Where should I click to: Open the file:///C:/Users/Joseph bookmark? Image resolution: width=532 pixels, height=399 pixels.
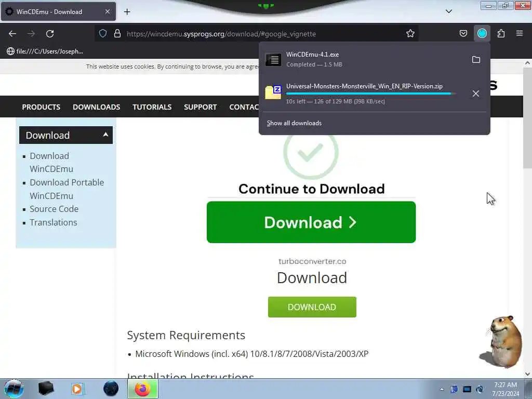pyautogui.click(x=45, y=51)
